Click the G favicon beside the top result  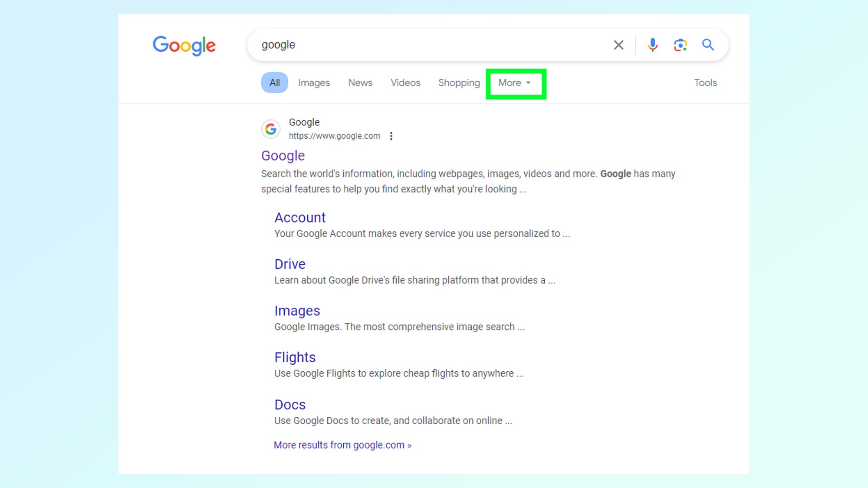[271, 129]
